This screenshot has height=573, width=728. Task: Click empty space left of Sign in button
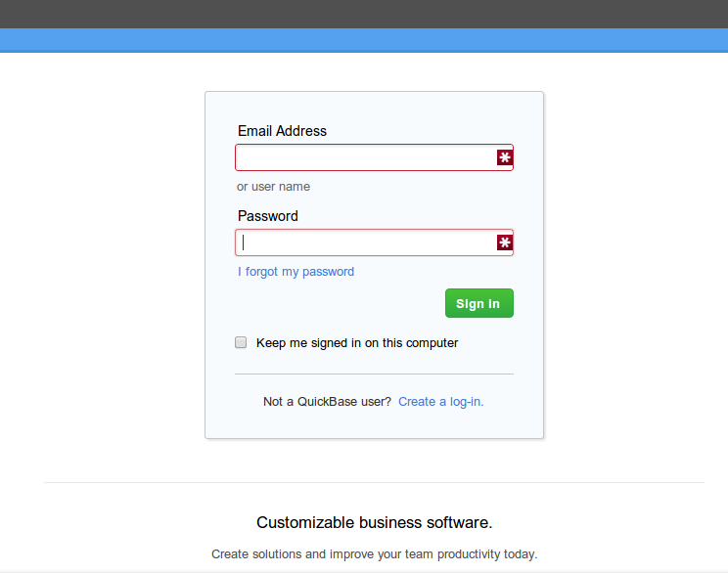(x=333, y=303)
